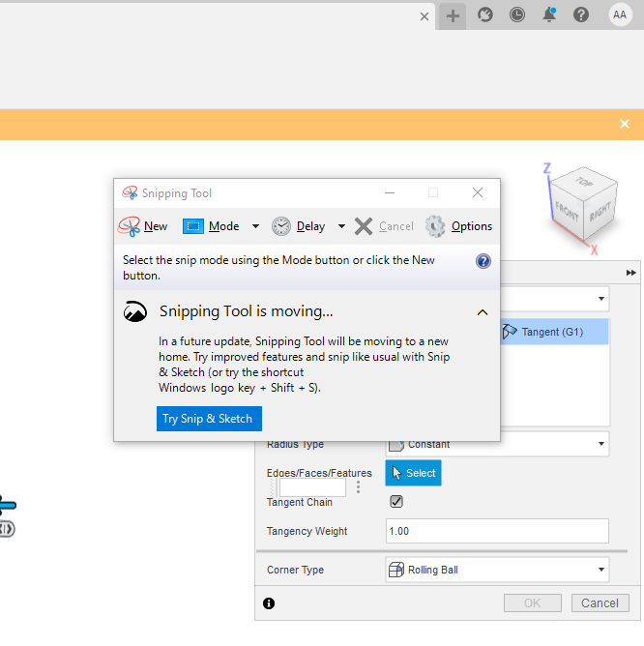Collapse the 'Snipping Tool is moving' notice
This screenshot has height=646, width=644.
483,312
